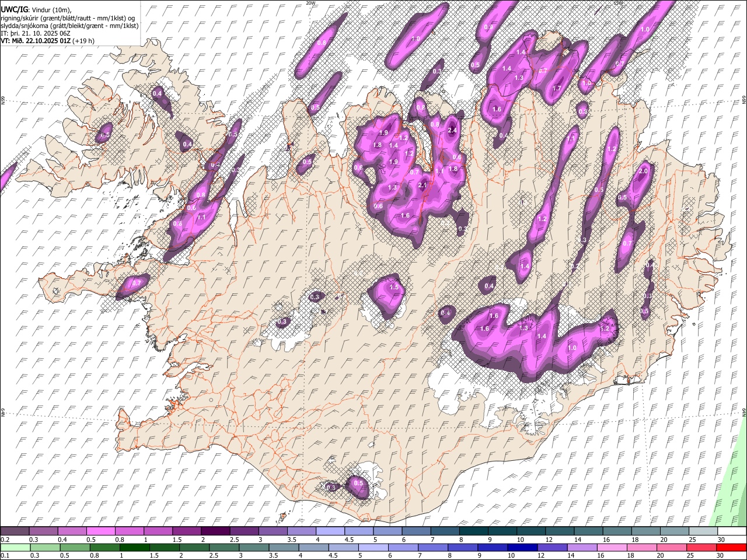Click the bright red 30 swatch in rain legend
Image resolution: width=747 pixels, height=560 pixels.
732,547
